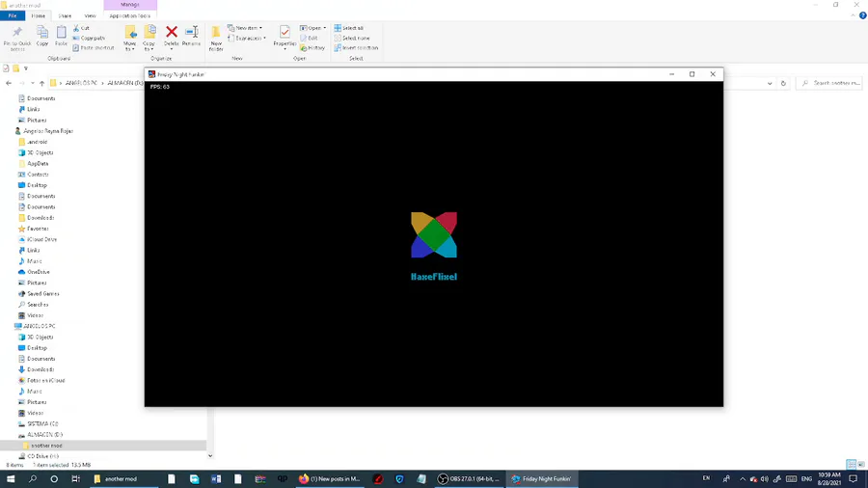The image size is (868, 488).
Task: Switch to the Share ribbon tab
Action: [65, 15]
